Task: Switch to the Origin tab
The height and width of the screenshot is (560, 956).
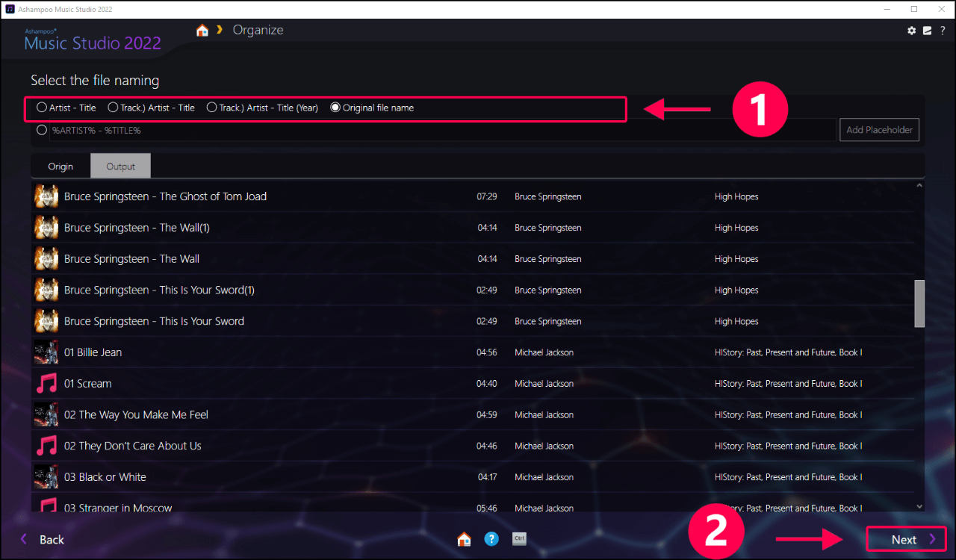Action: [60, 166]
